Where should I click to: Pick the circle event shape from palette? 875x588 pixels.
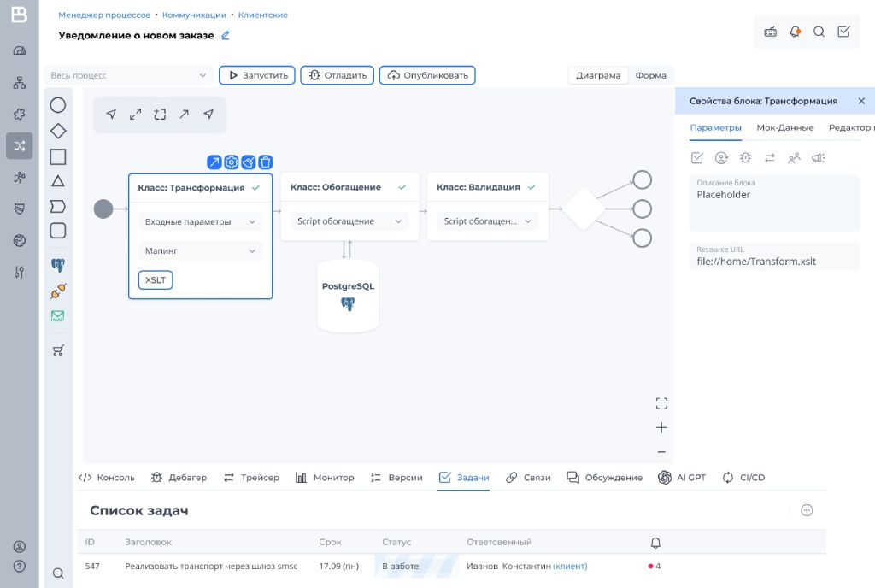tap(58, 105)
